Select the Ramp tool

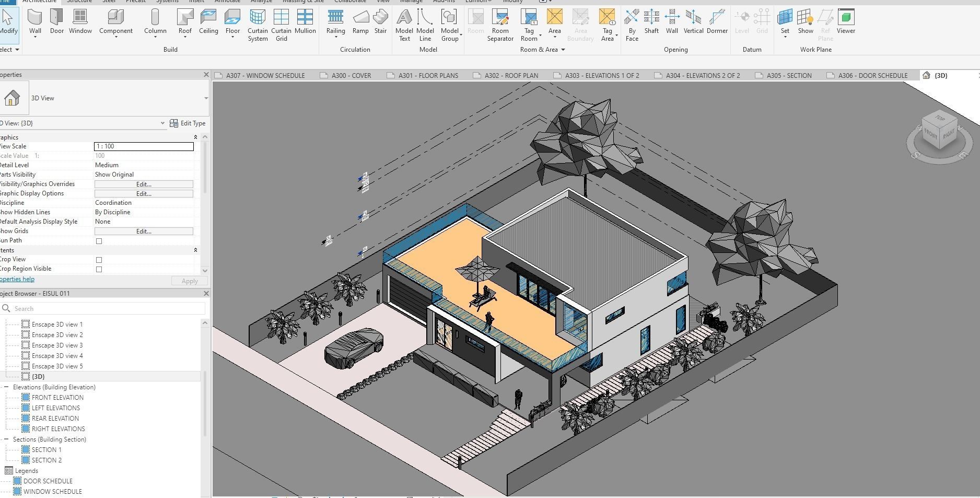pyautogui.click(x=360, y=22)
